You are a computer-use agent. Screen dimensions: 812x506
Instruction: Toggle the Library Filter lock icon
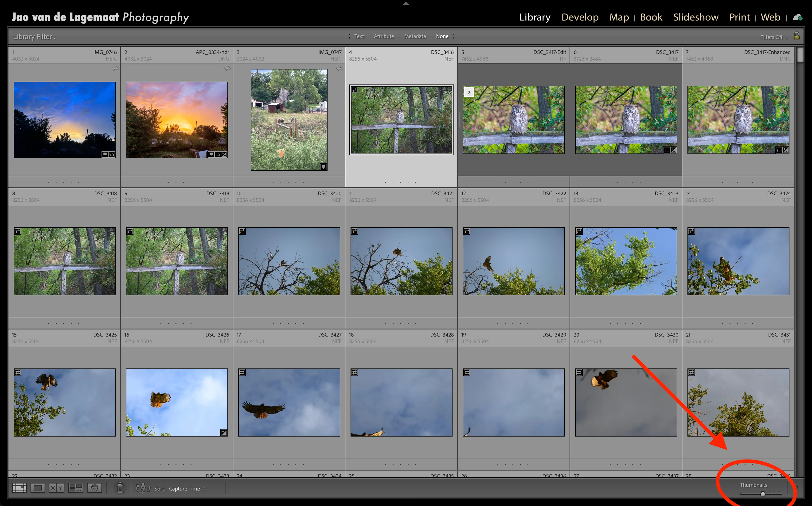[796, 36]
